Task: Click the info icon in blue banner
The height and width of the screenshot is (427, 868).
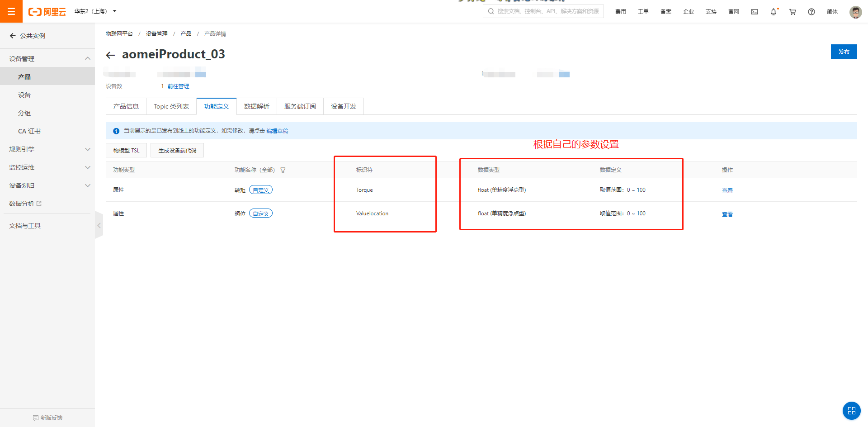Action: pos(116,131)
